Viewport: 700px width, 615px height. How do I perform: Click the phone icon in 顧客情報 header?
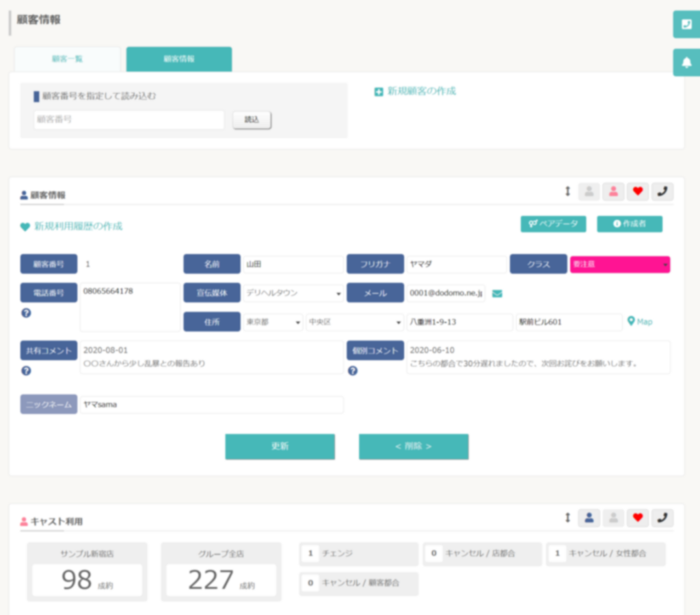pos(662,192)
